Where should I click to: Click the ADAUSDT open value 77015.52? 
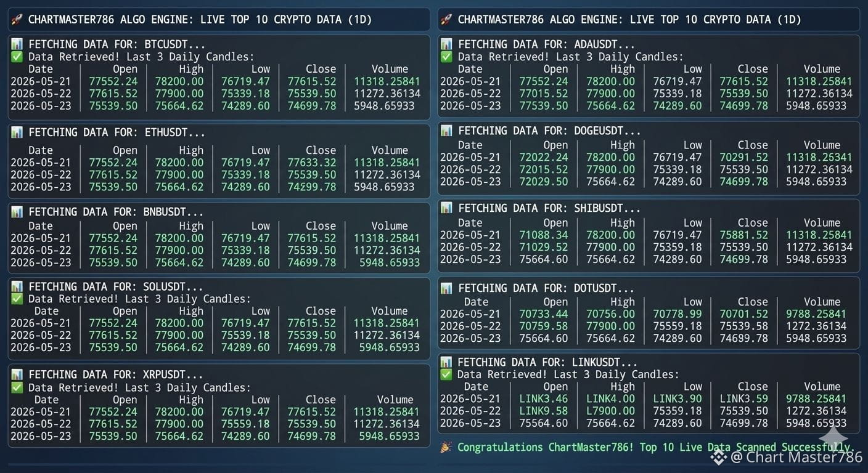coord(544,94)
